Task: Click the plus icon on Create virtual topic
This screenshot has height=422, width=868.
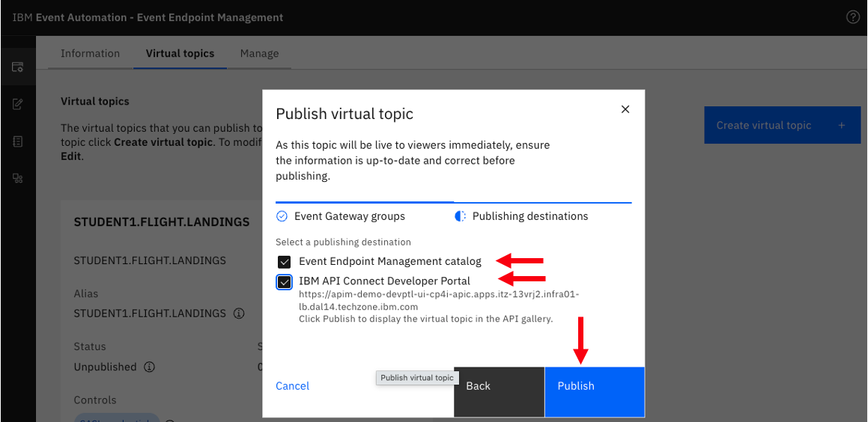Action: pos(841,126)
